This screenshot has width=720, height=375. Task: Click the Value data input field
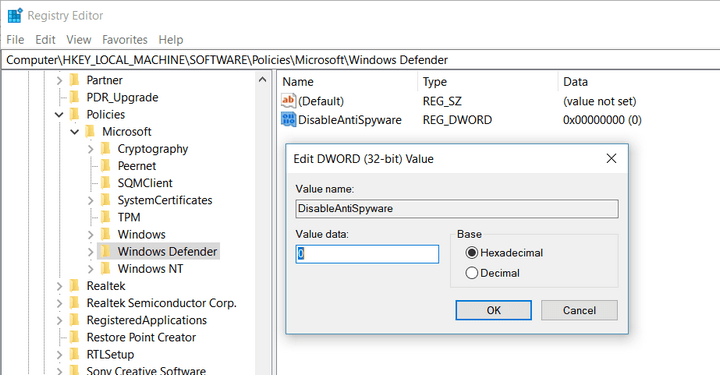[367, 254]
